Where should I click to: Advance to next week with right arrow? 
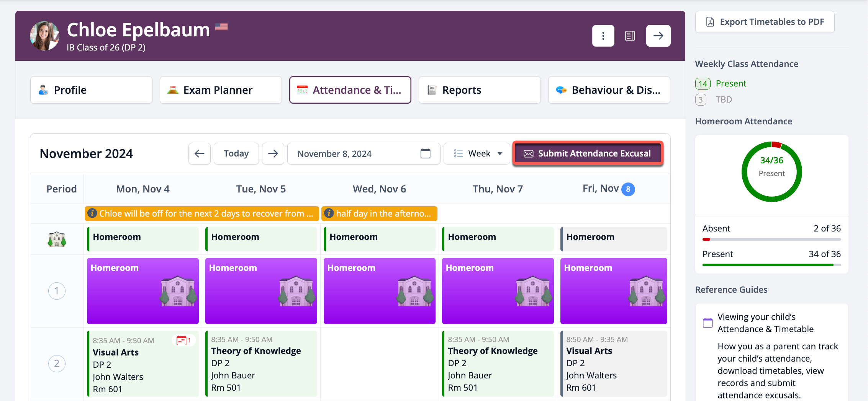tap(273, 154)
